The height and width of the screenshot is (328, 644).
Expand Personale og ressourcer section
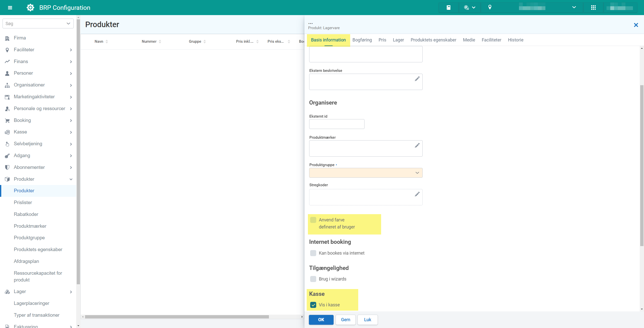click(x=71, y=109)
